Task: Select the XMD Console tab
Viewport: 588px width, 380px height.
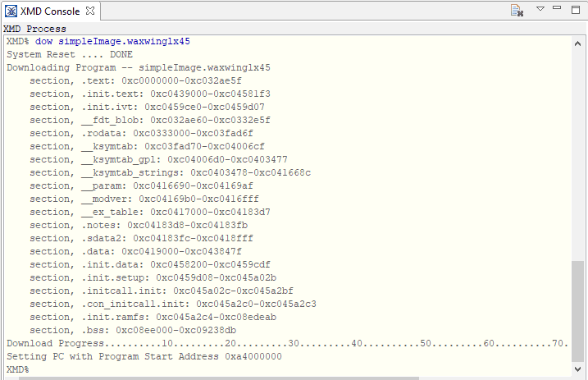Action: click(x=49, y=11)
